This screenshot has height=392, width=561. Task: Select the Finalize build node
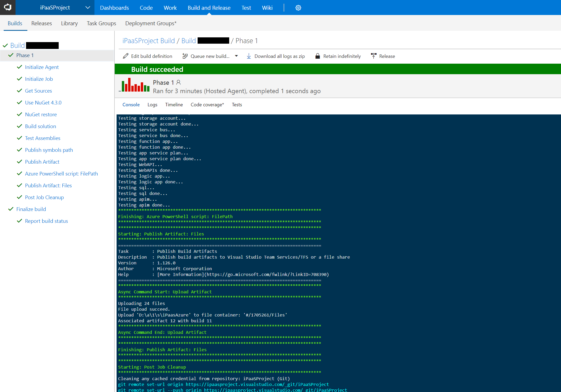(x=31, y=209)
